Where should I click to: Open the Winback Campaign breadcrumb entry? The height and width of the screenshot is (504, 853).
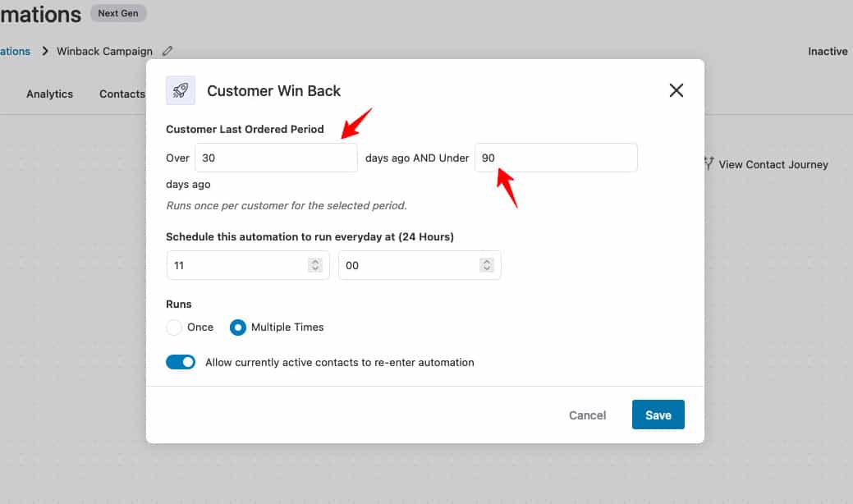tap(103, 51)
